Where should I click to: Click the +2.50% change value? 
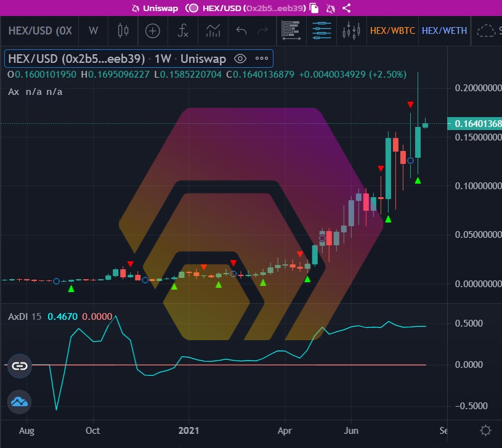(x=387, y=75)
